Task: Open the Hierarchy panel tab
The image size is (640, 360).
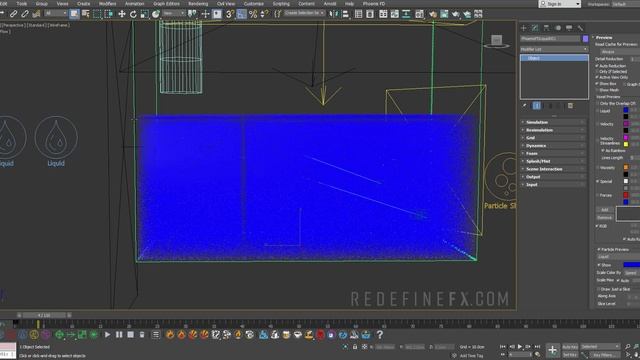Action: tap(546, 28)
